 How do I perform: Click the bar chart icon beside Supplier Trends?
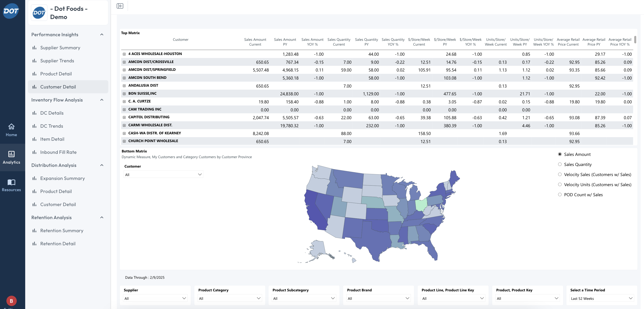coord(35,61)
